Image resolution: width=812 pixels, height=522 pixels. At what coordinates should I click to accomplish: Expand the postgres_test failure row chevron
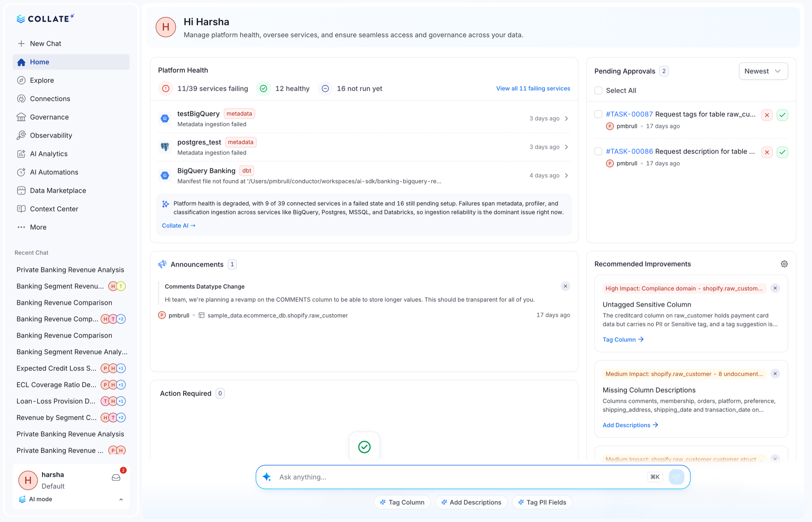(x=566, y=147)
